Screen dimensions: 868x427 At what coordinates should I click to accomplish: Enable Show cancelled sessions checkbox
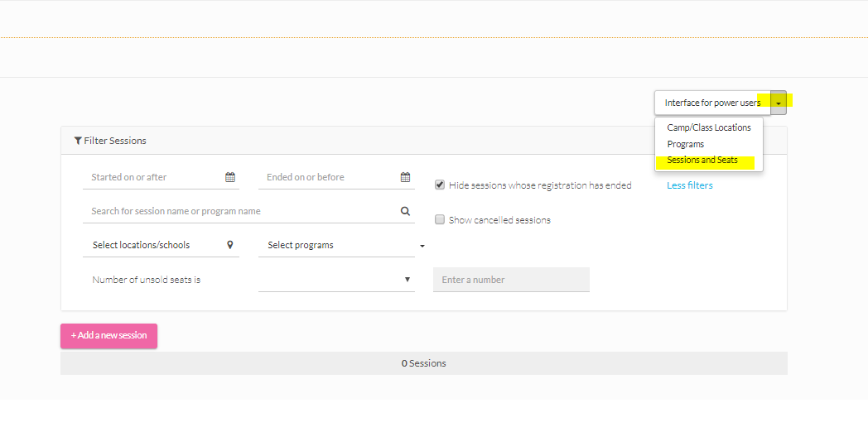point(440,220)
